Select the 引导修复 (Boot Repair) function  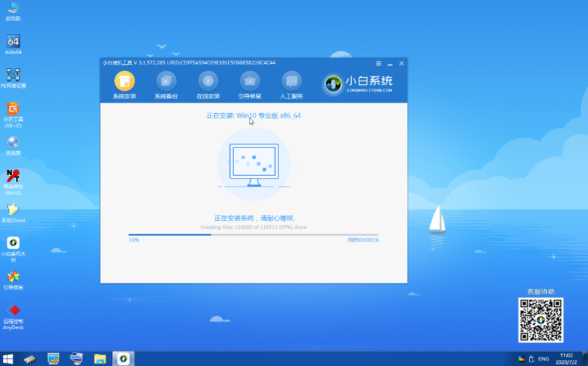click(x=249, y=84)
